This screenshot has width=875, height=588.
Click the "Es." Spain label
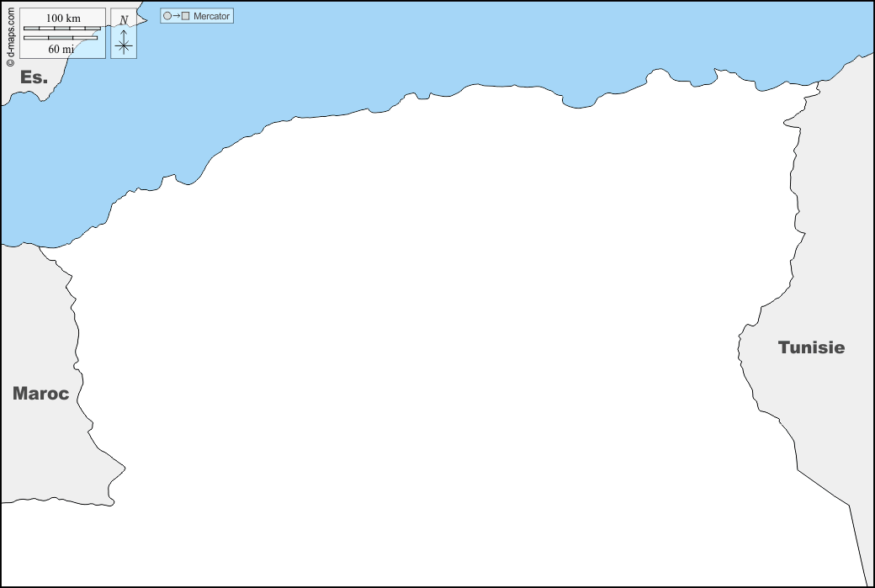[x=34, y=77]
